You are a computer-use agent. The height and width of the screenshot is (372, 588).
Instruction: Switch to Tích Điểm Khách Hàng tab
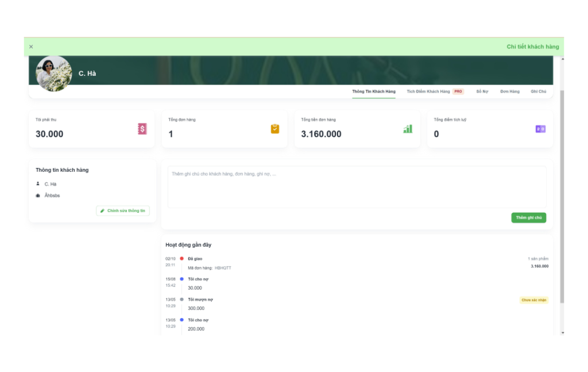(x=428, y=91)
